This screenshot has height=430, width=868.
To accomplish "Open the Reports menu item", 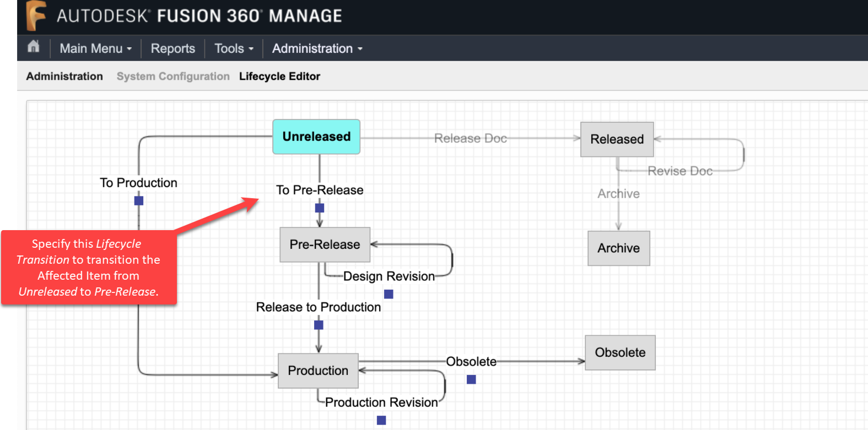I will pos(173,48).
